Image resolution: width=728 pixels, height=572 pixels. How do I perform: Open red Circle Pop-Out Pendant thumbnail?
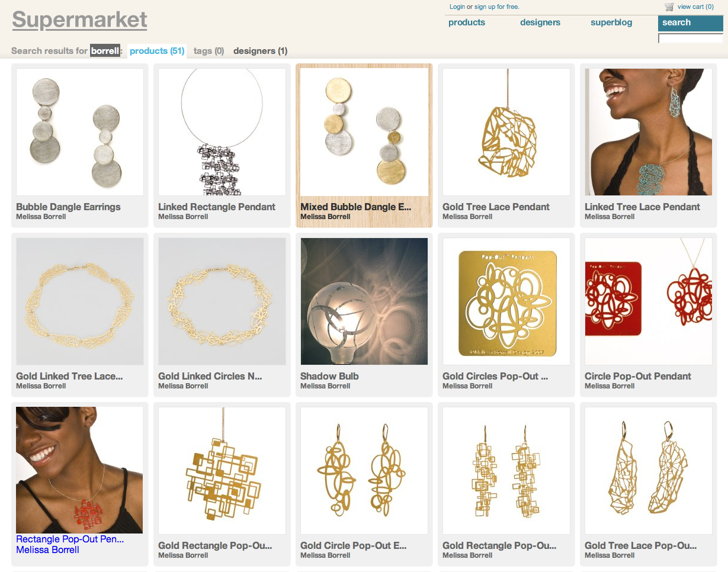click(649, 301)
